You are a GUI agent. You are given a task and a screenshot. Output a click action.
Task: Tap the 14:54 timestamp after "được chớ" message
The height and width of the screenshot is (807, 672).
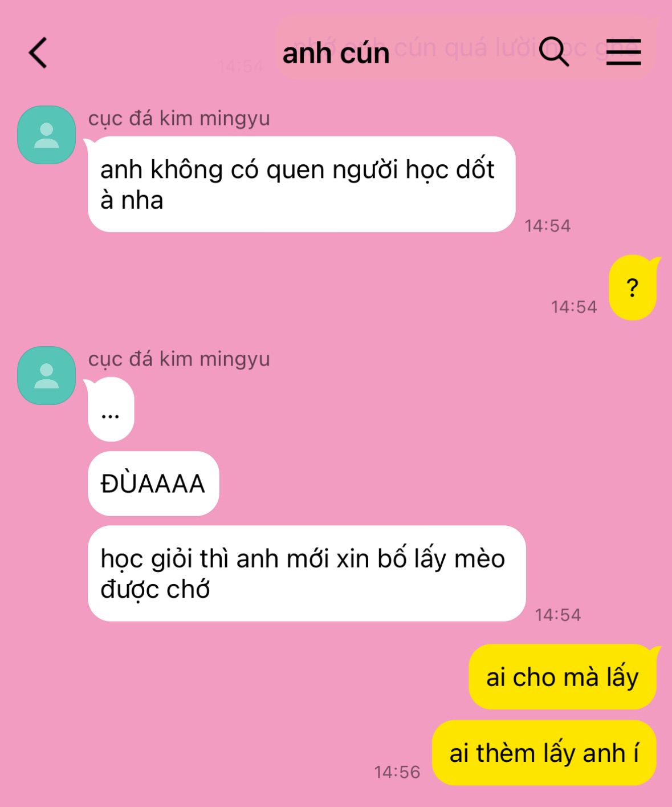point(558,615)
